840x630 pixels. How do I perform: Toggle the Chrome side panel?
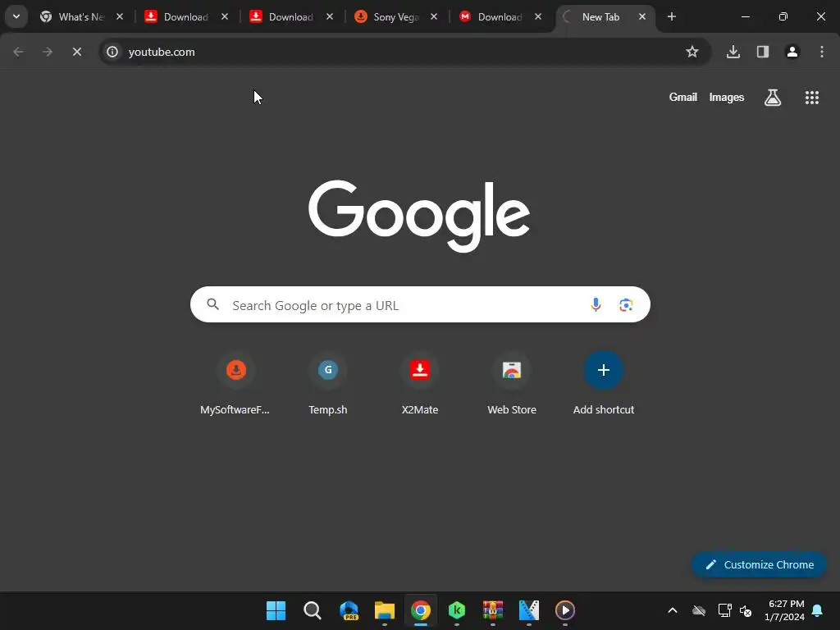763,52
